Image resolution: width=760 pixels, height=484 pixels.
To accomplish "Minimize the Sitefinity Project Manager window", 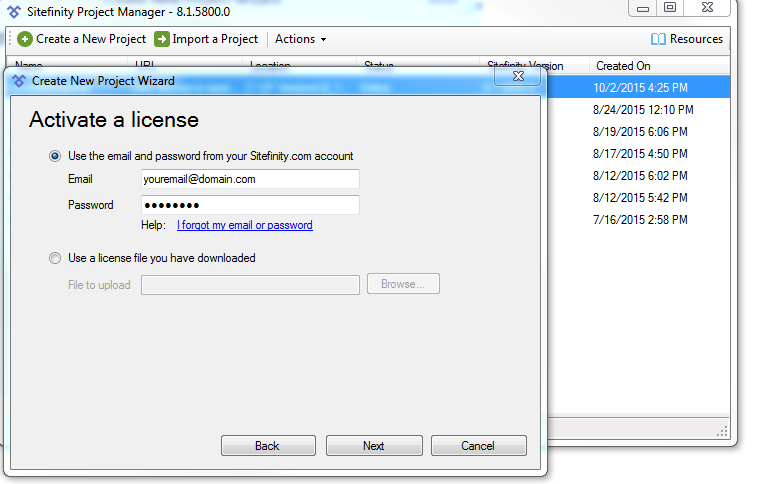I will pos(643,8).
